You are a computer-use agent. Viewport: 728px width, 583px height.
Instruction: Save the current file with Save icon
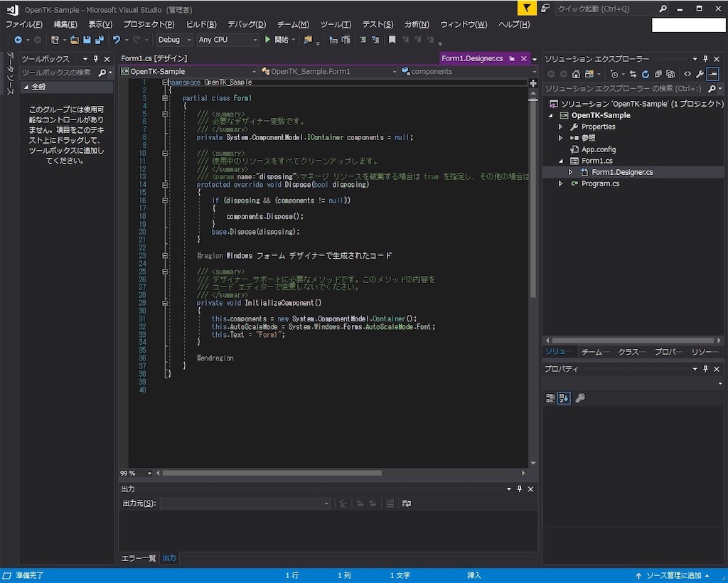(87, 40)
